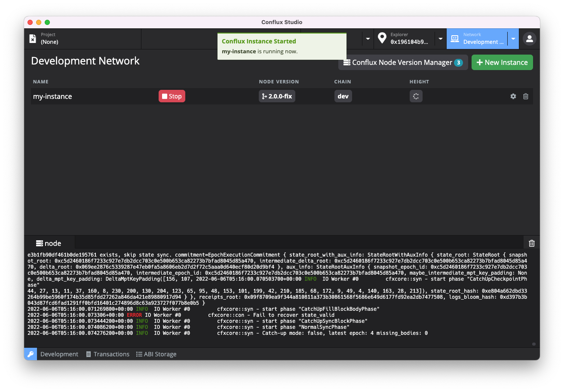The width and height of the screenshot is (564, 392).
Task: Expand the Explorer dropdown arrow
Action: point(441,39)
